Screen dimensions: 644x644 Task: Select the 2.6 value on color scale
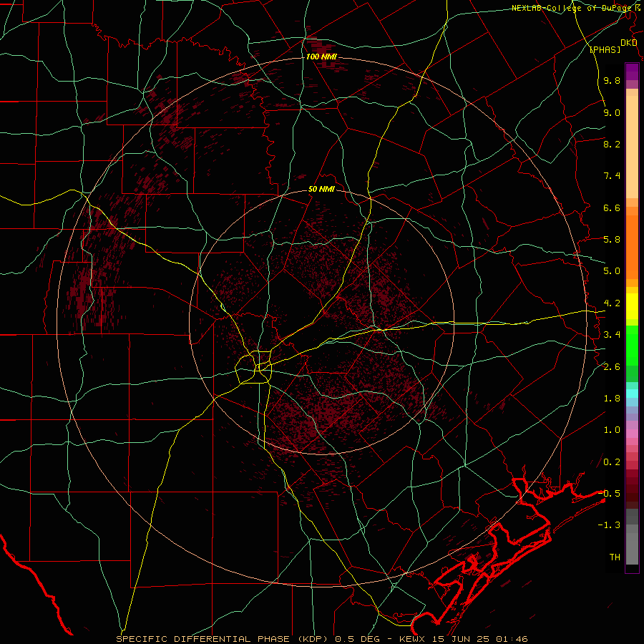(612, 367)
